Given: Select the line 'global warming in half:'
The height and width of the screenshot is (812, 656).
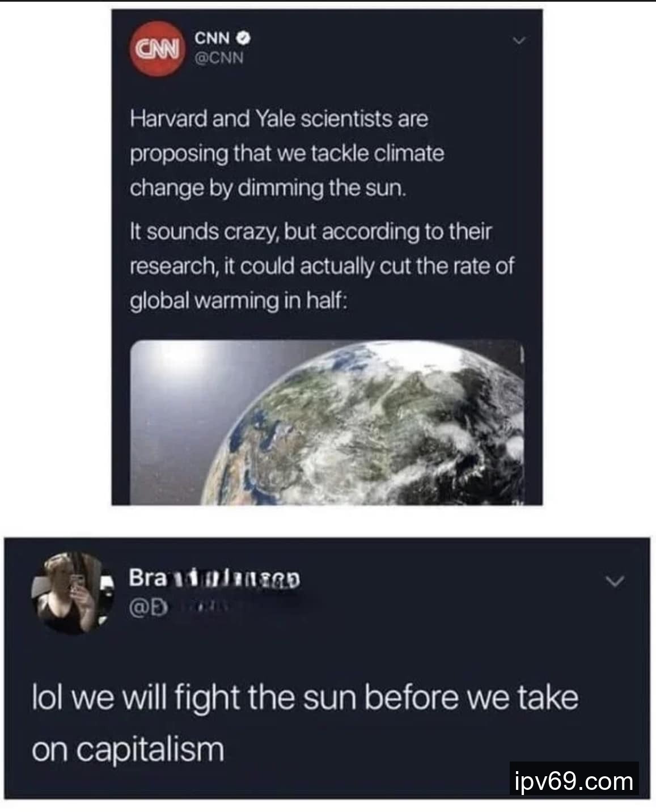Looking at the screenshot, I should tap(238, 301).
